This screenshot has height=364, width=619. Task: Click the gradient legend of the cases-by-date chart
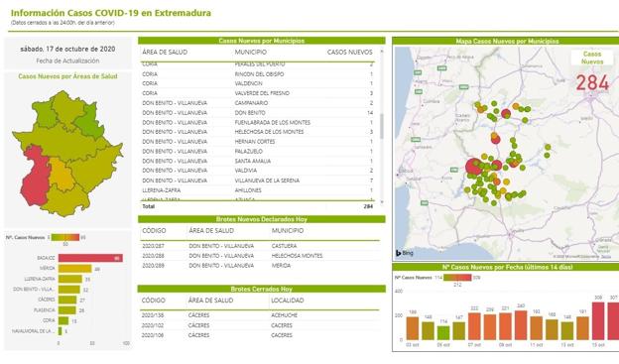(x=457, y=278)
